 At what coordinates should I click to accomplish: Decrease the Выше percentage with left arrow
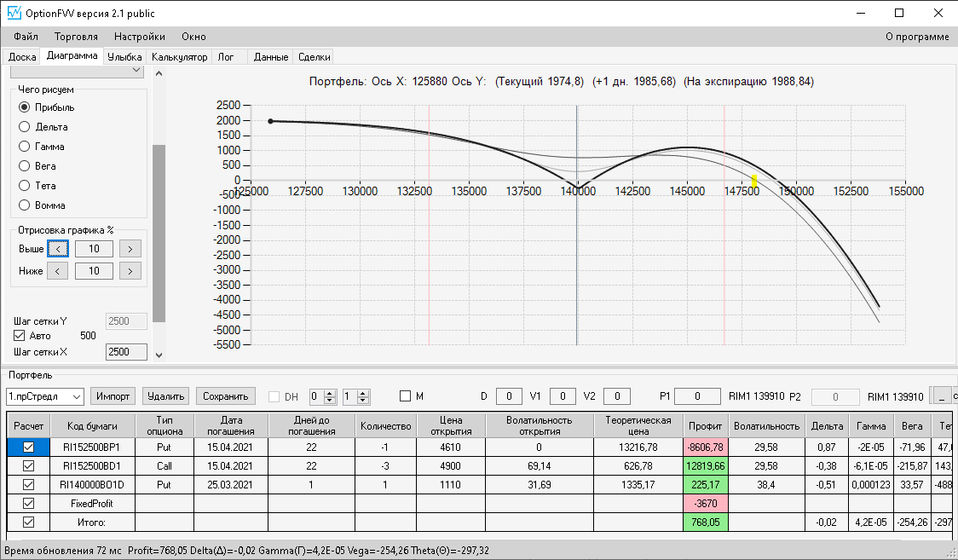pyautogui.click(x=58, y=249)
